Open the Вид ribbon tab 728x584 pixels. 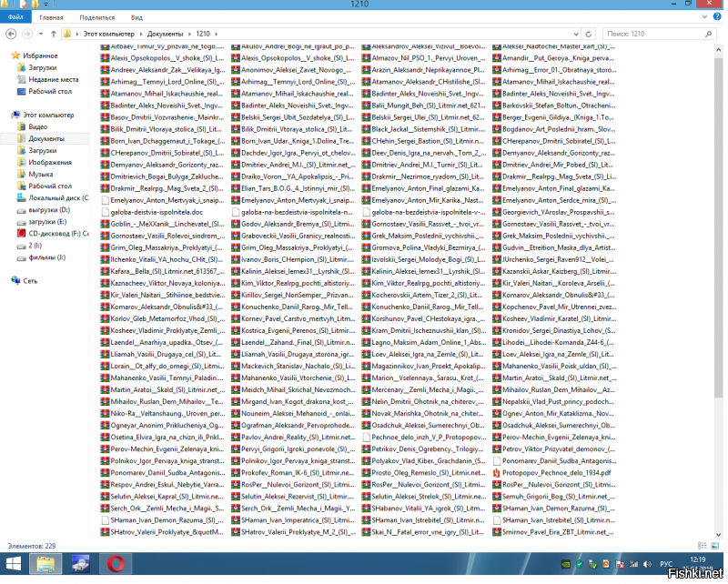pos(136,17)
